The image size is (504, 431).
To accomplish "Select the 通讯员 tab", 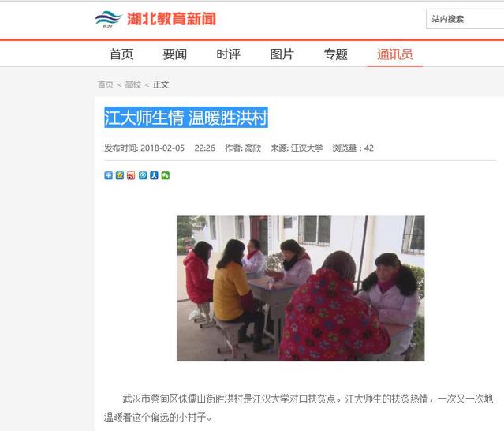I will (x=394, y=54).
